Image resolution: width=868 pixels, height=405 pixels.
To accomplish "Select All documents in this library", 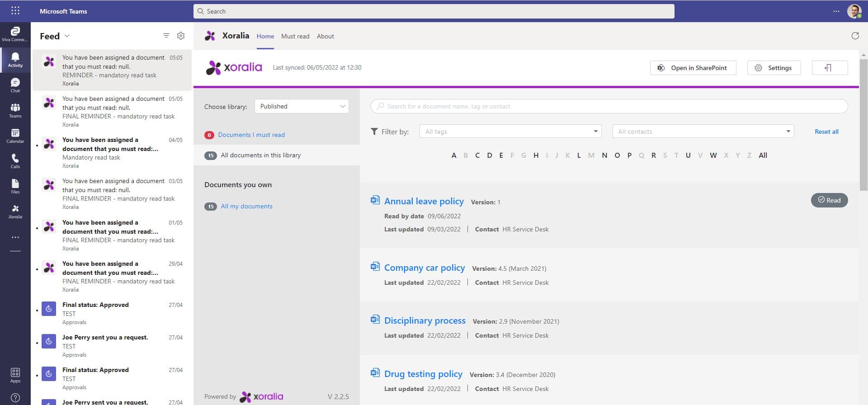I will pos(277,155).
